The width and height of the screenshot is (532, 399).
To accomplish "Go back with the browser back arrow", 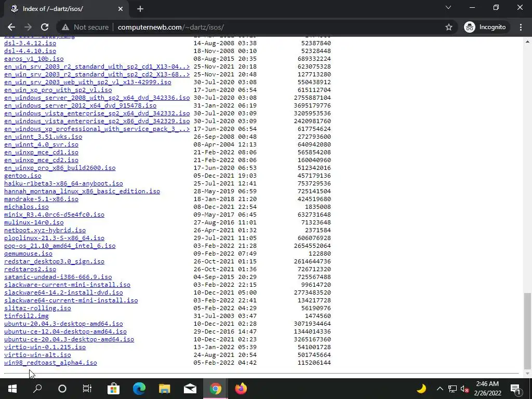I will coord(11,27).
